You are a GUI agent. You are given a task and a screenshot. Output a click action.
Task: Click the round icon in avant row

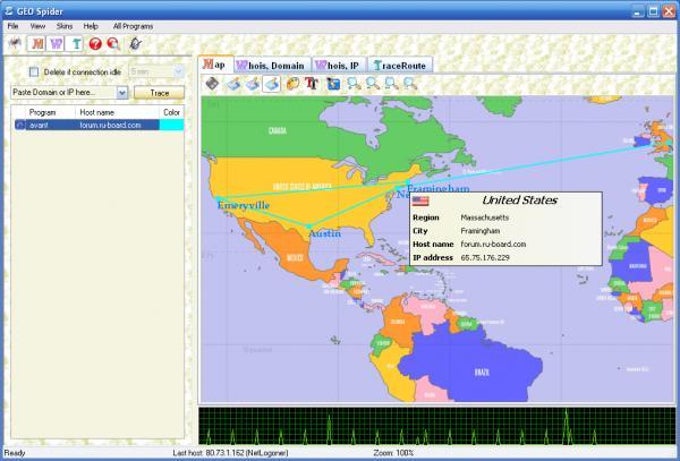point(20,125)
